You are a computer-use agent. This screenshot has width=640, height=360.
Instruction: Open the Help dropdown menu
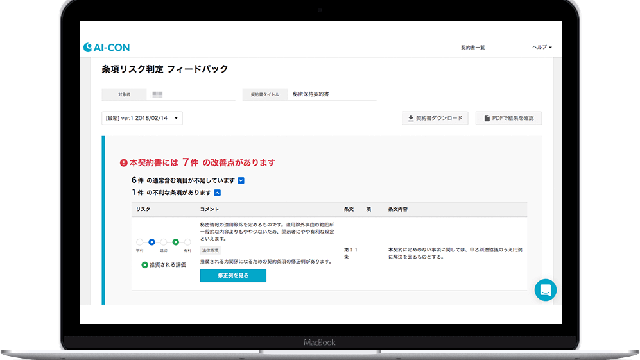[542, 47]
